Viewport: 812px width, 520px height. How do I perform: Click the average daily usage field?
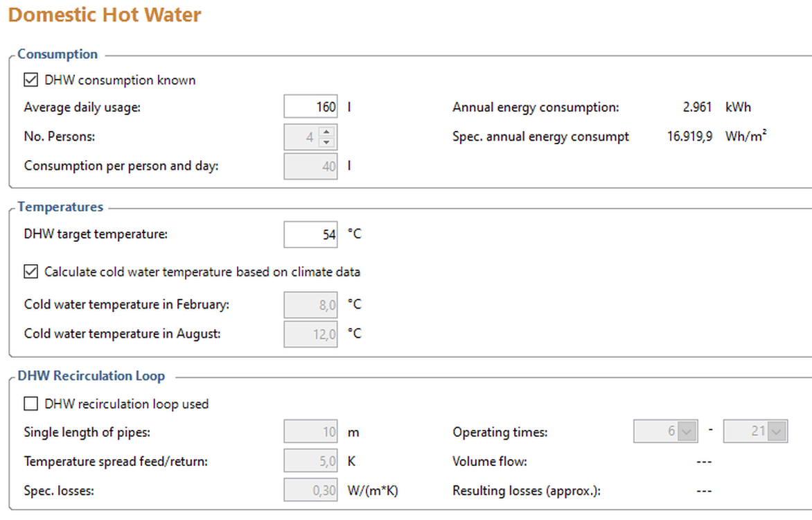click(310, 107)
